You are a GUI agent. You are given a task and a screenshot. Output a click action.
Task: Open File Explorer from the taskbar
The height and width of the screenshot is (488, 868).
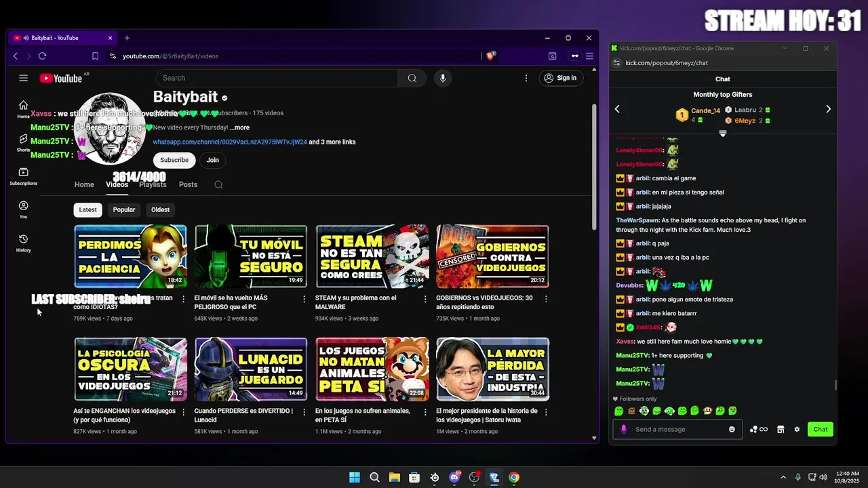(x=394, y=477)
